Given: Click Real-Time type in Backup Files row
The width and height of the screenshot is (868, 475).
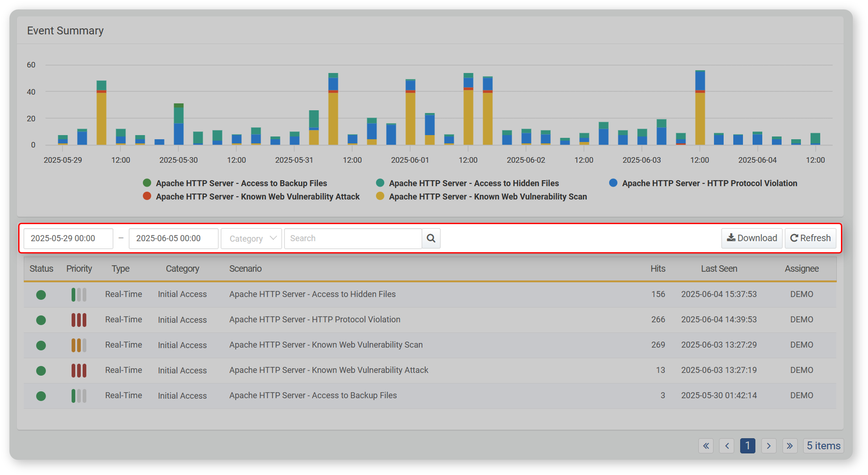Looking at the screenshot, I should (x=124, y=396).
